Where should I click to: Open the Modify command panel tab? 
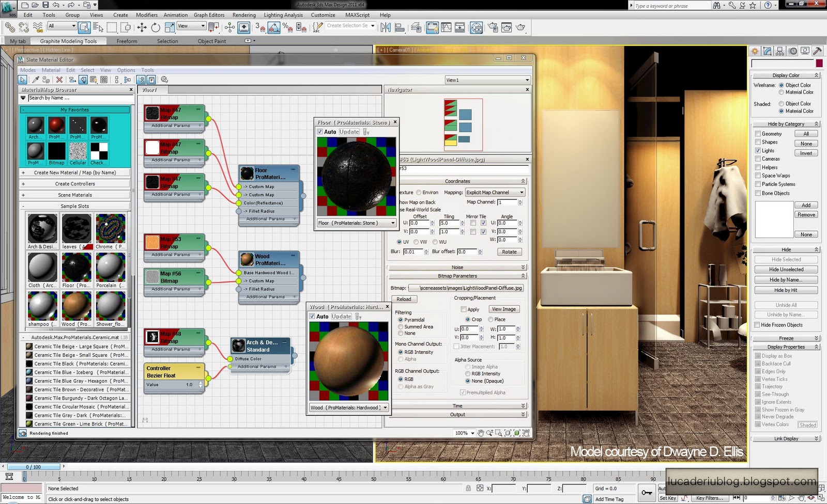point(768,51)
